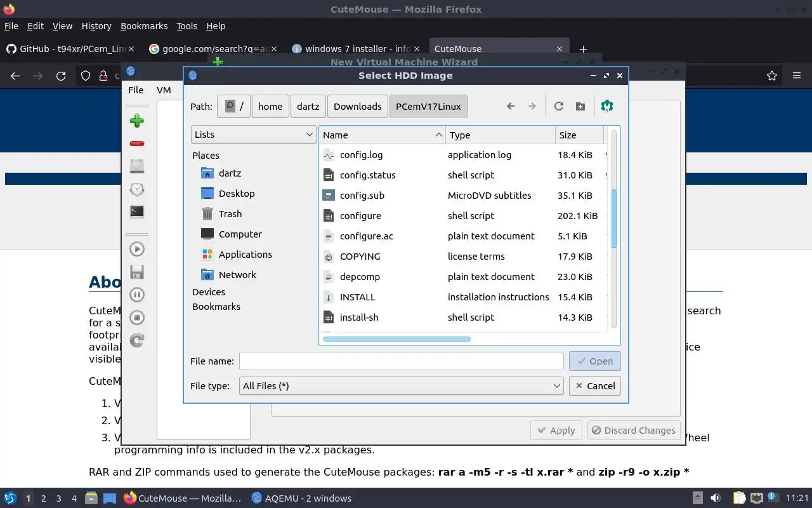Click the Open button in file dialog
Screen dimensions: 812x508
pos(595,361)
